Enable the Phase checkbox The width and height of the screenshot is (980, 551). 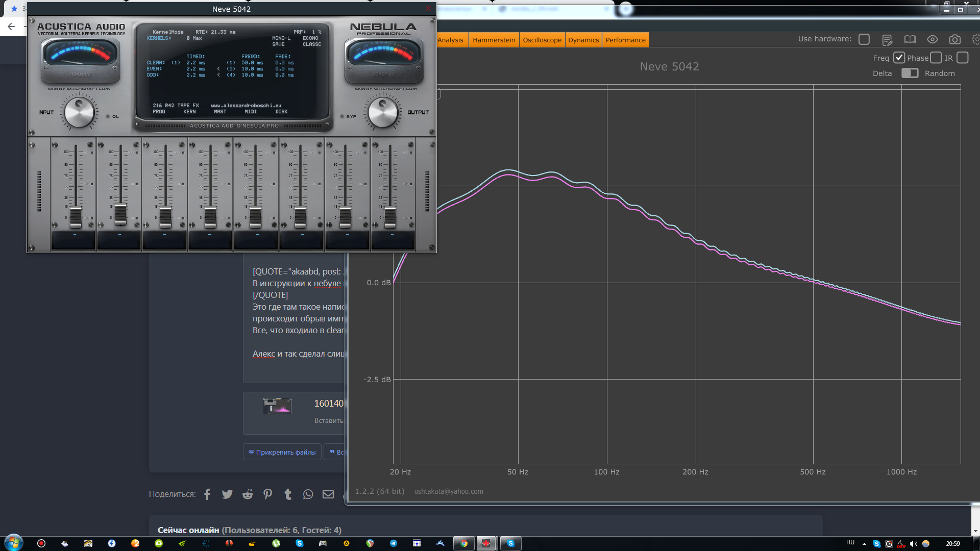pyautogui.click(x=936, y=58)
